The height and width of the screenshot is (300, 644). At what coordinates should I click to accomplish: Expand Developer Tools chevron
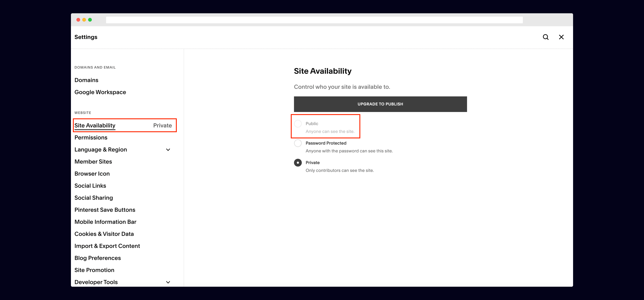point(168,282)
